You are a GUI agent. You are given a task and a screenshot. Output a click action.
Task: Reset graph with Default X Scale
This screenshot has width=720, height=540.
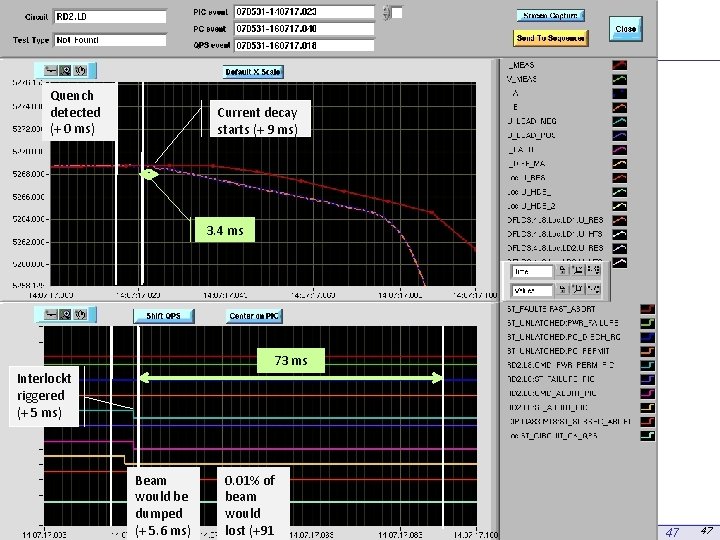pyautogui.click(x=253, y=72)
